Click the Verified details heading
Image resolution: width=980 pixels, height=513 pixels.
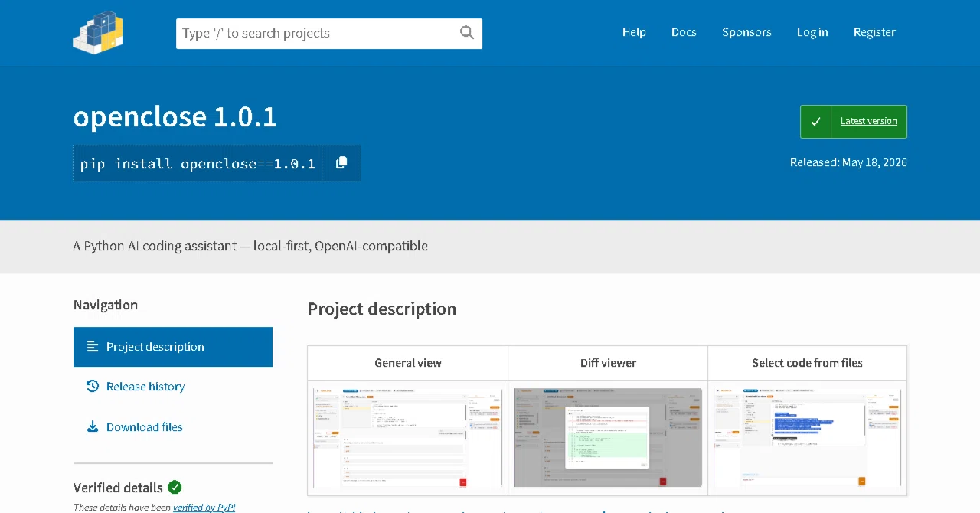click(118, 488)
